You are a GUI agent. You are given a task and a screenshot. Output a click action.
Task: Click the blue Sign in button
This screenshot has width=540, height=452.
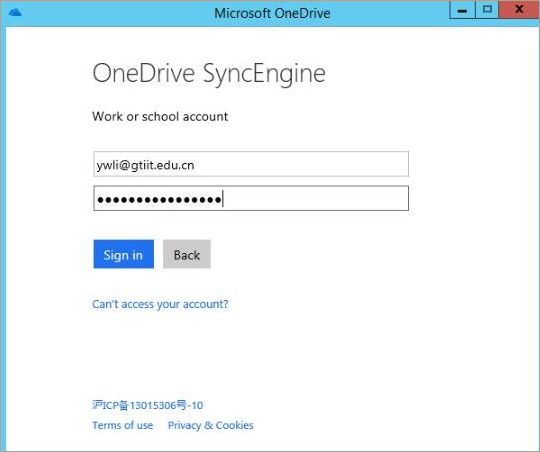(x=123, y=254)
